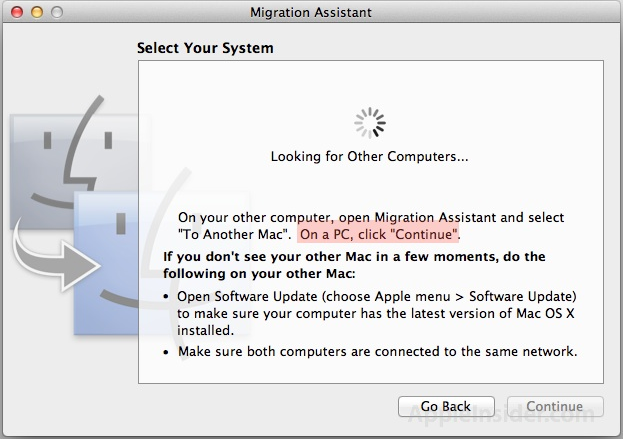Viewport: 623px width, 439px height.
Task: Click the first line of instruction paragraph
Action: point(371,218)
